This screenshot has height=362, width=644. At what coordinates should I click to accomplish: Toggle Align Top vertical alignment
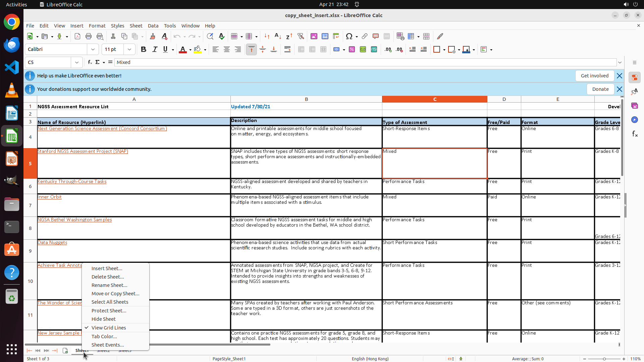[251, 50]
